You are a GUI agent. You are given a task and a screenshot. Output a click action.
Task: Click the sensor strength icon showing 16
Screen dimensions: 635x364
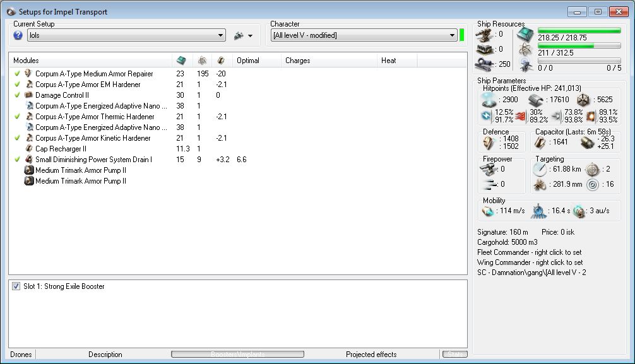(x=593, y=185)
